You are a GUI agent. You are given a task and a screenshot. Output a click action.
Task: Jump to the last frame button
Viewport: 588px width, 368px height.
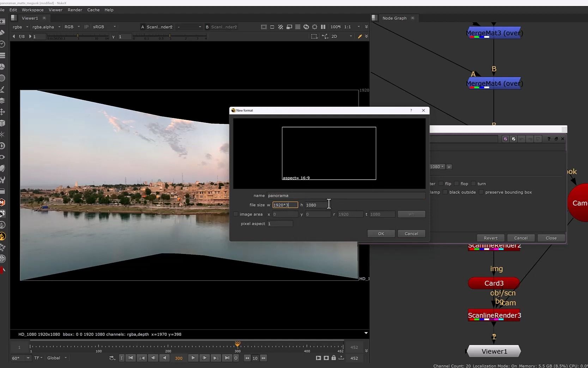(x=227, y=358)
